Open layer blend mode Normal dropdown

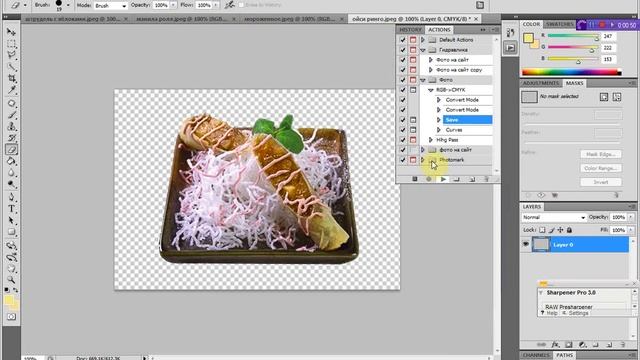coord(553,217)
